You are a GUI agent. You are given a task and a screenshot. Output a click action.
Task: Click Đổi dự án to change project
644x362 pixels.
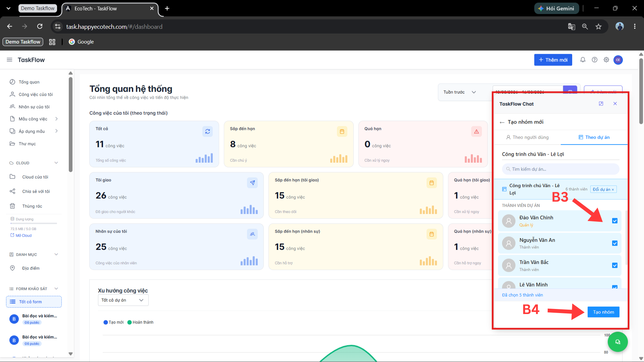[x=603, y=189]
